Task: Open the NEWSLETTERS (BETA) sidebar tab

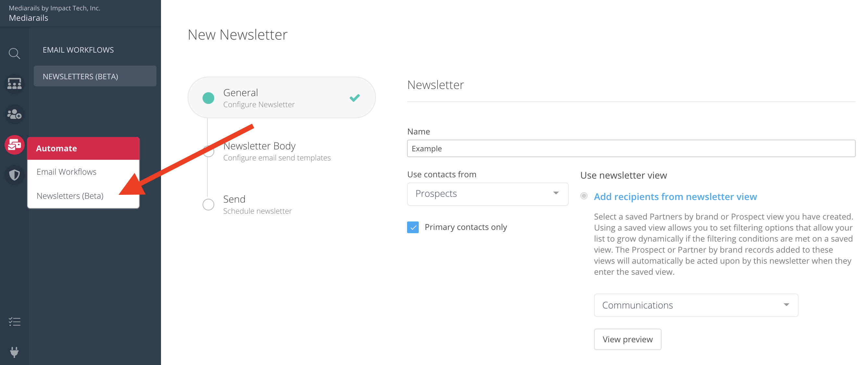Action: (95, 76)
